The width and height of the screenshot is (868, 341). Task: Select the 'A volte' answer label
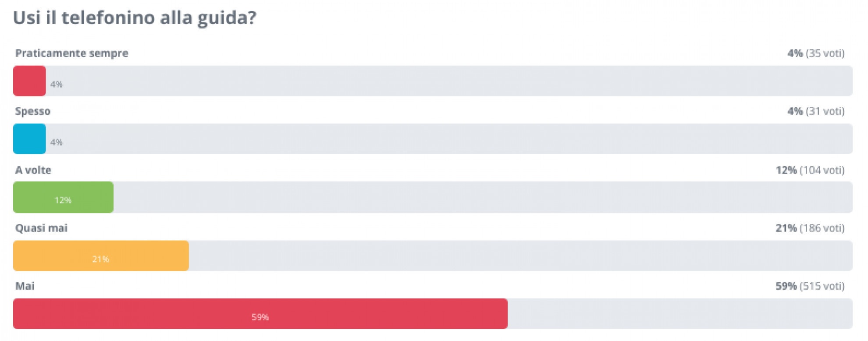coord(33,170)
